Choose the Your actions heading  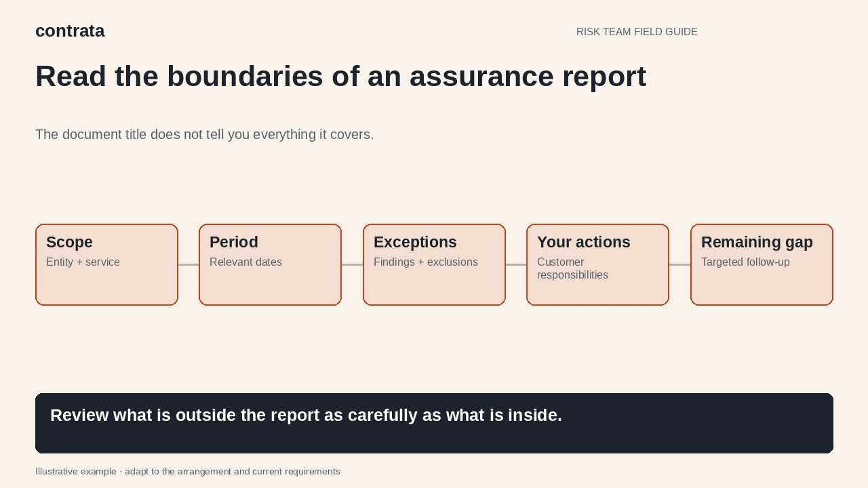[584, 242]
